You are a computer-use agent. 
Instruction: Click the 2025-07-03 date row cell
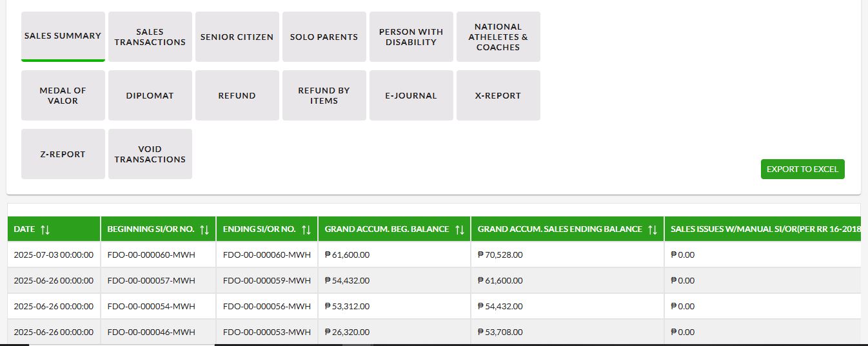[x=54, y=255]
